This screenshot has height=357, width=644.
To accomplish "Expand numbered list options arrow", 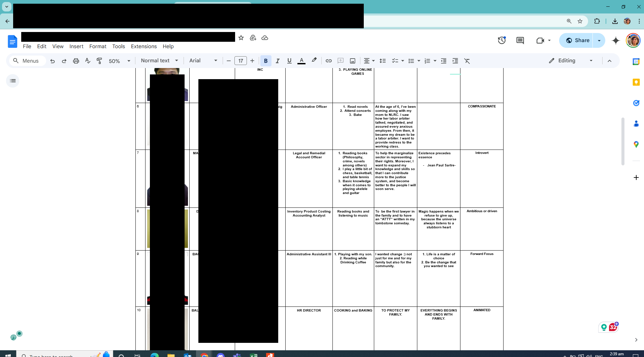I will (435, 61).
